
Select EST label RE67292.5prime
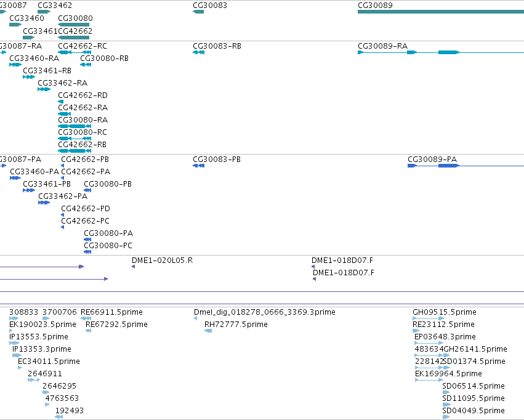(x=116, y=325)
